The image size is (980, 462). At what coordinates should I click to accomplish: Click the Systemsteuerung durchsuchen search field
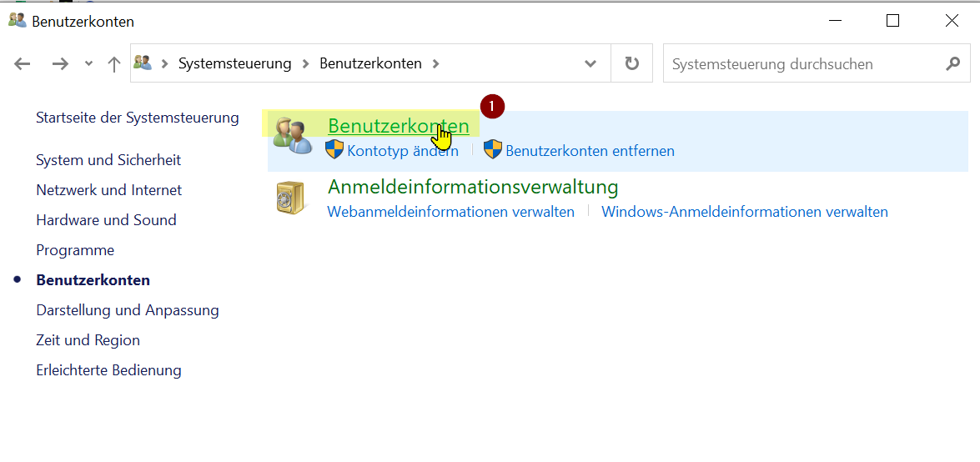tap(801, 64)
